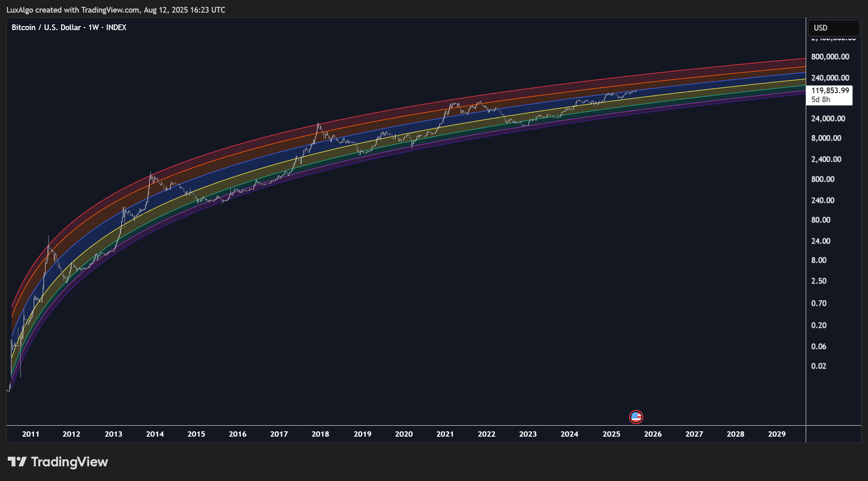Click the 2018 year label on time axis
Viewport: 868px width, 481px height.
click(x=320, y=434)
